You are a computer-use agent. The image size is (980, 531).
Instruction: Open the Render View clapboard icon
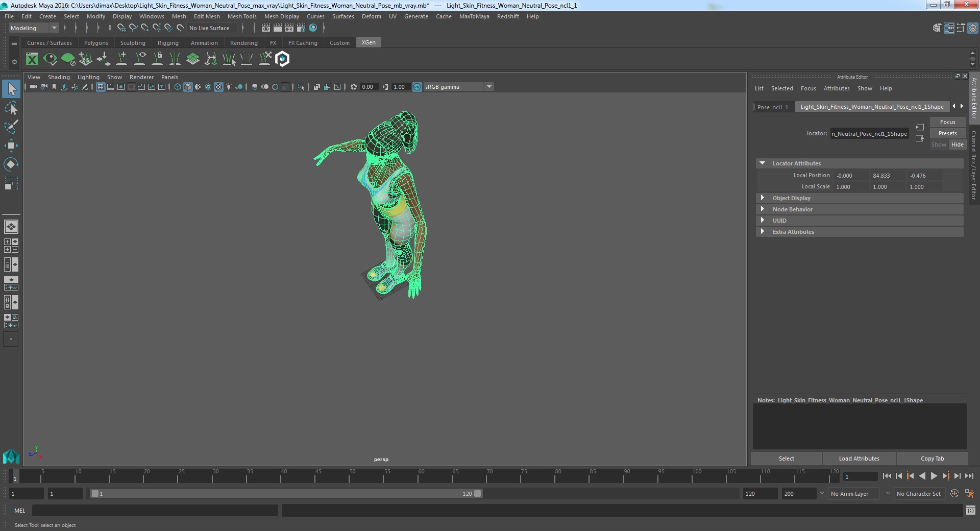[x=266, y=28]
